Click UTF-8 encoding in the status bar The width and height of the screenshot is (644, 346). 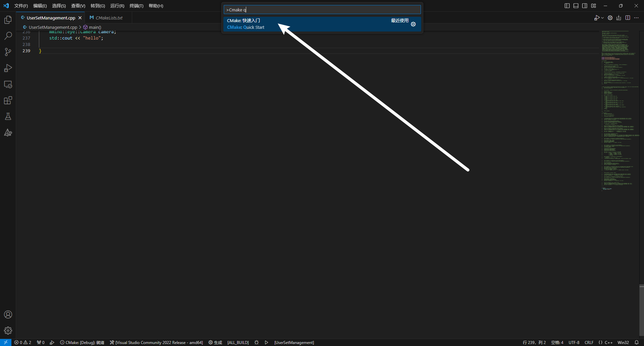coord(574,342)
